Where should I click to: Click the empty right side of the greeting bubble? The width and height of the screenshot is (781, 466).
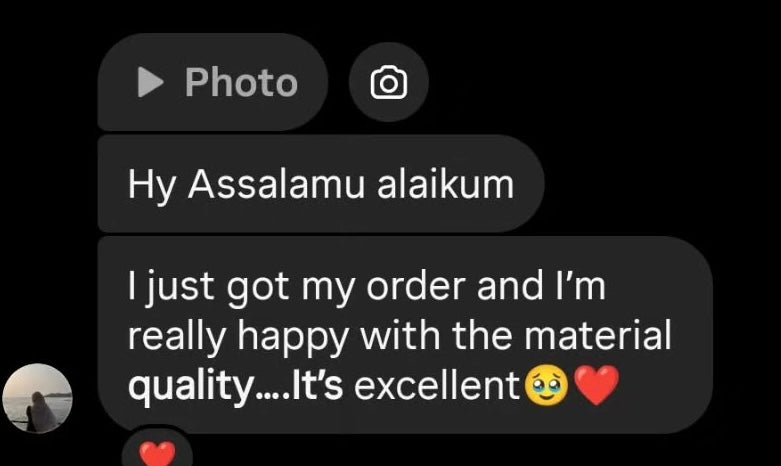pyautogui.click(x=528, y=184)
